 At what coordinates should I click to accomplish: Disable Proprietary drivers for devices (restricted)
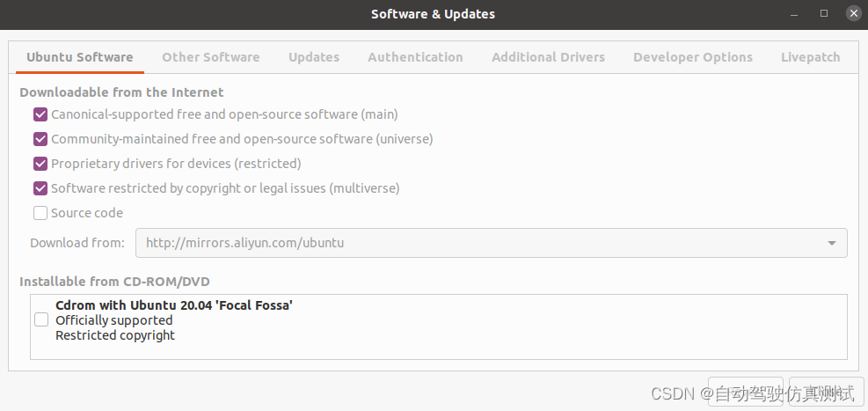pyautogui.click(x=40, y=164)
